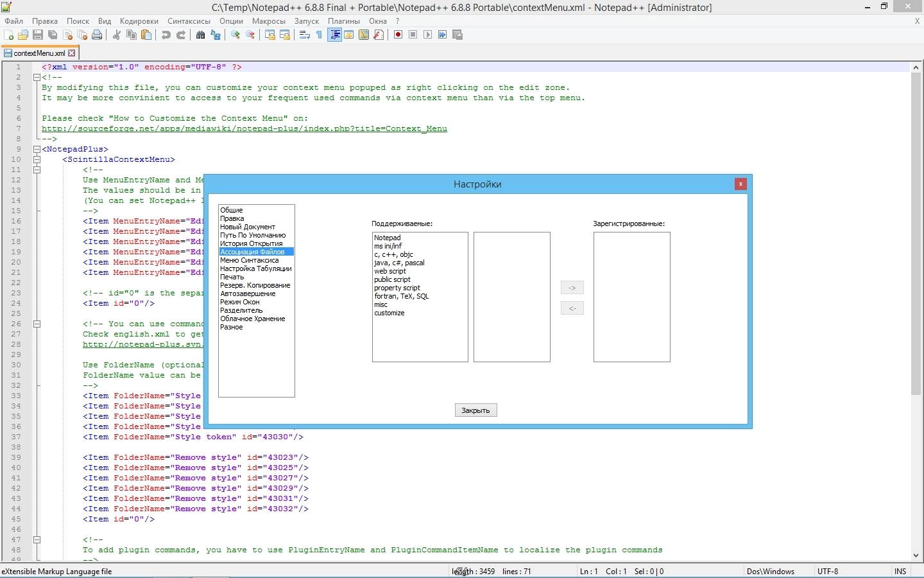Toggle Show All Characters pilcrow icon
The width and height of the screenshot is (924, 578).
[320, 35]
